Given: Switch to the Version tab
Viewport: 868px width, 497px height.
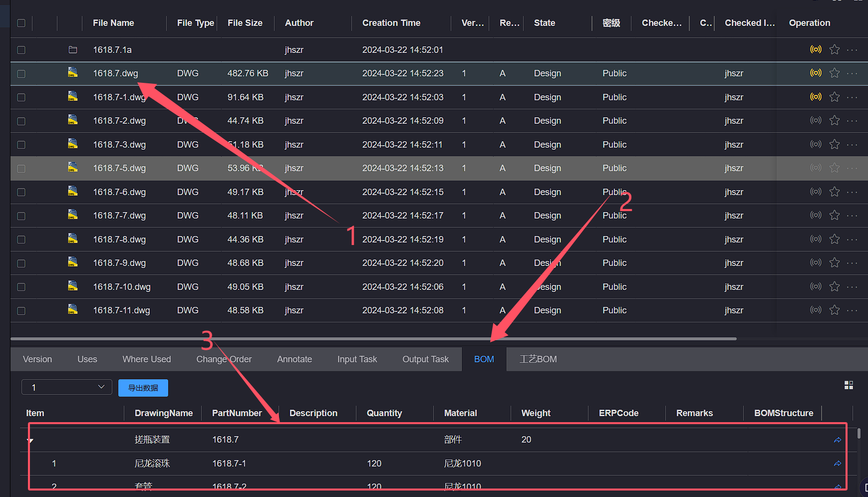Looking at the screenshot, I should pos(37,359).
